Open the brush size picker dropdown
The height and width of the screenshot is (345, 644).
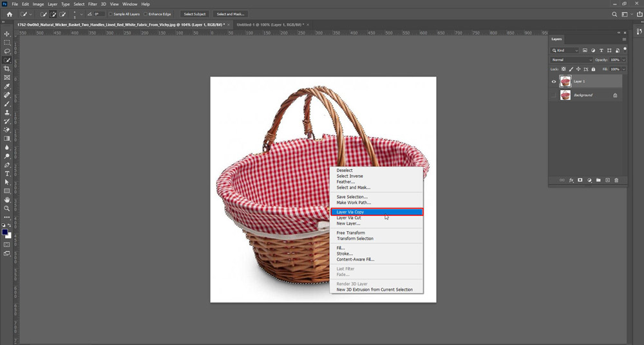point(81,14)
